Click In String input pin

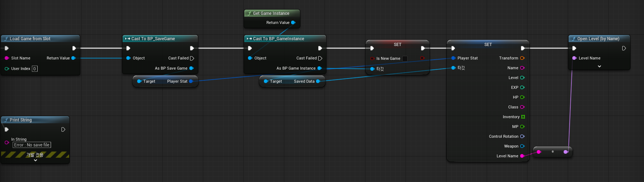(x=7, y=142)
